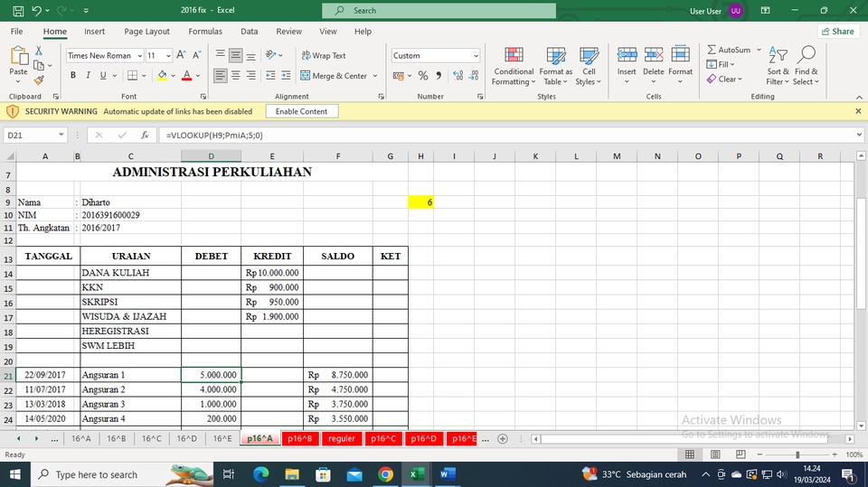Viewport: 868px width, 487px height.
Task: Toggle Center horizontal alignment
Action: tap(235, 75)
